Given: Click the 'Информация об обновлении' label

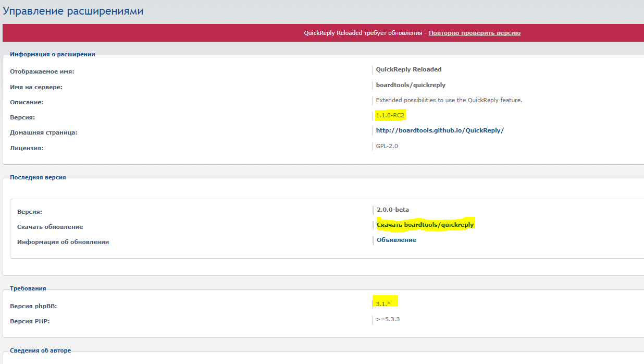Looking at the screenshot, I should click(x=63, y=242).
